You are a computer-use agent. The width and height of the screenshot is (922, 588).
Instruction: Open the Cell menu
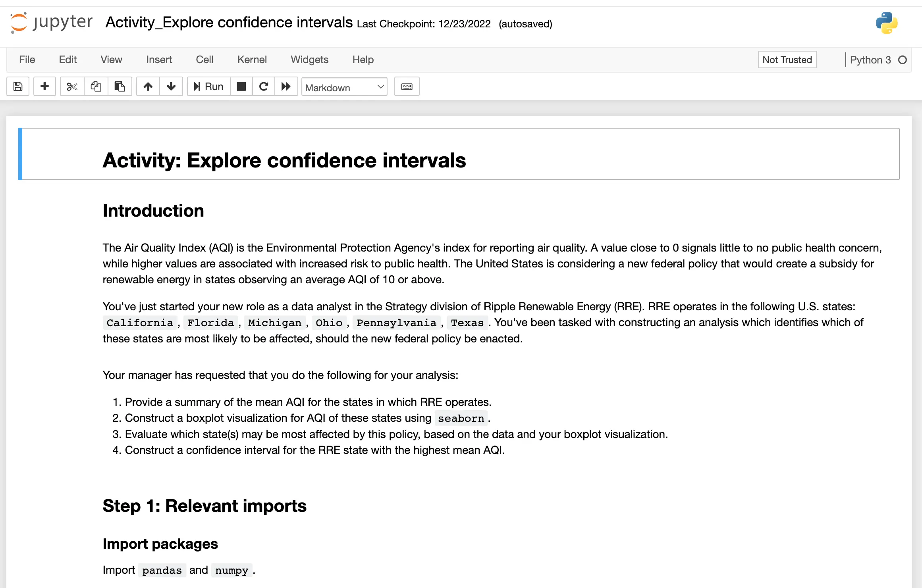tap(204, 60)
